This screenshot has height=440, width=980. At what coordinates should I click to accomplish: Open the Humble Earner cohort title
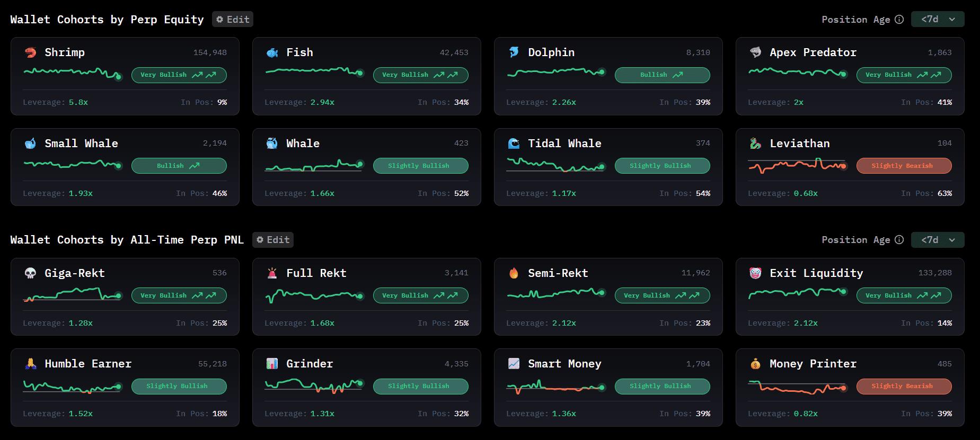[88, 364]
